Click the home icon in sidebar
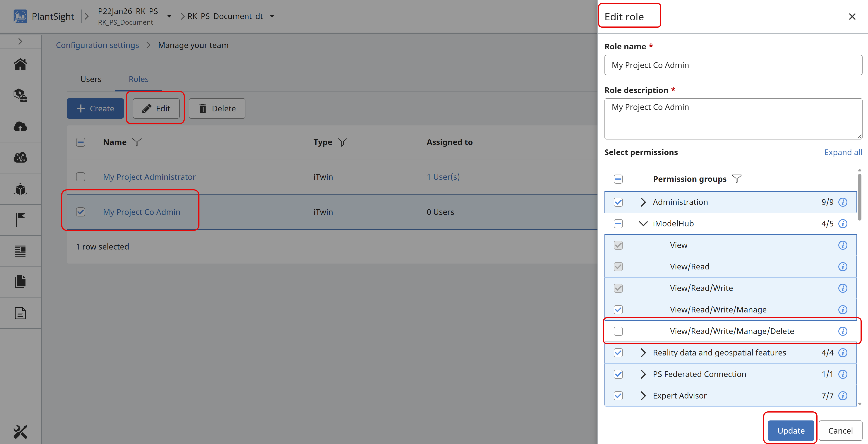Screen dimensions: 868x444 [x=20, y=64]
